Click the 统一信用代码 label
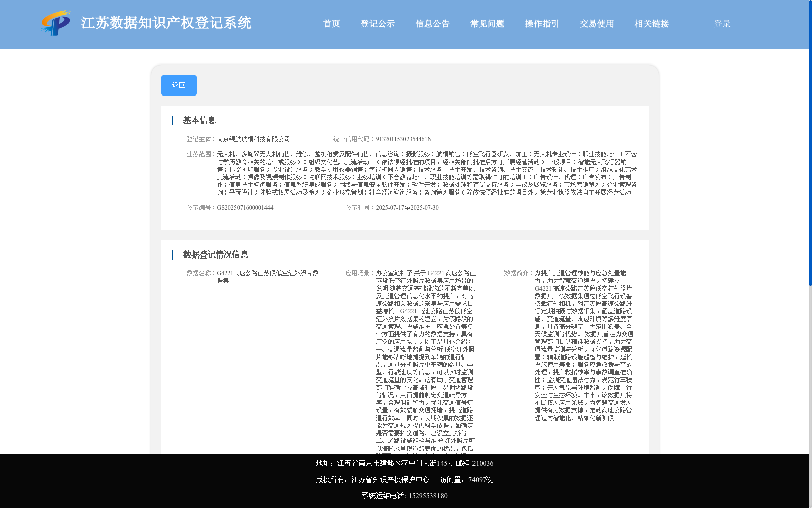 click(354, 139)
